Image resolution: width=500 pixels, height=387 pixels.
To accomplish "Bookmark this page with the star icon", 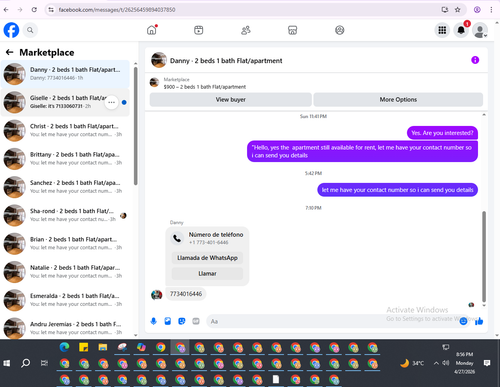I will pyautogui.click(x=458, y=10).
